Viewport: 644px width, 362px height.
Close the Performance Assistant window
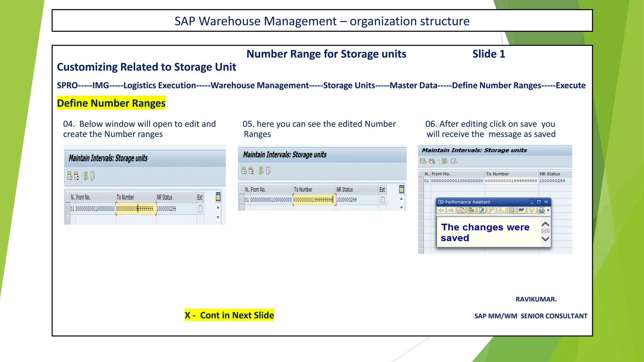(x=546, y=202)
